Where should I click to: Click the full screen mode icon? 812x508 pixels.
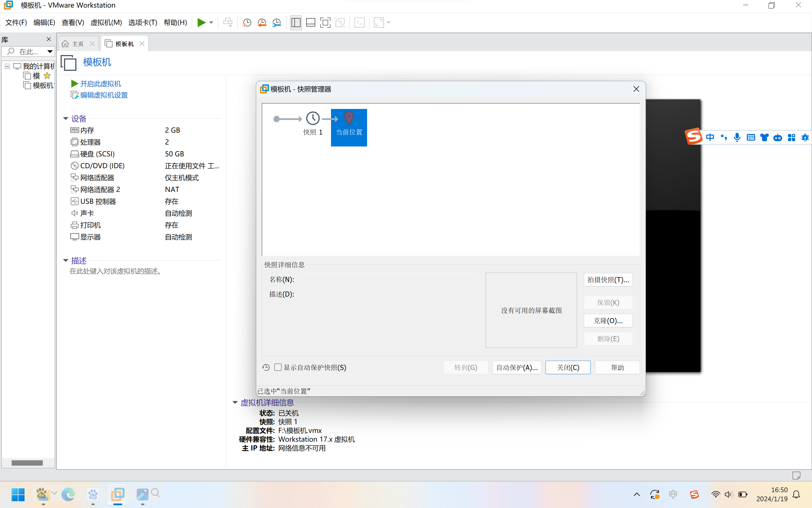tap(325, 23)
